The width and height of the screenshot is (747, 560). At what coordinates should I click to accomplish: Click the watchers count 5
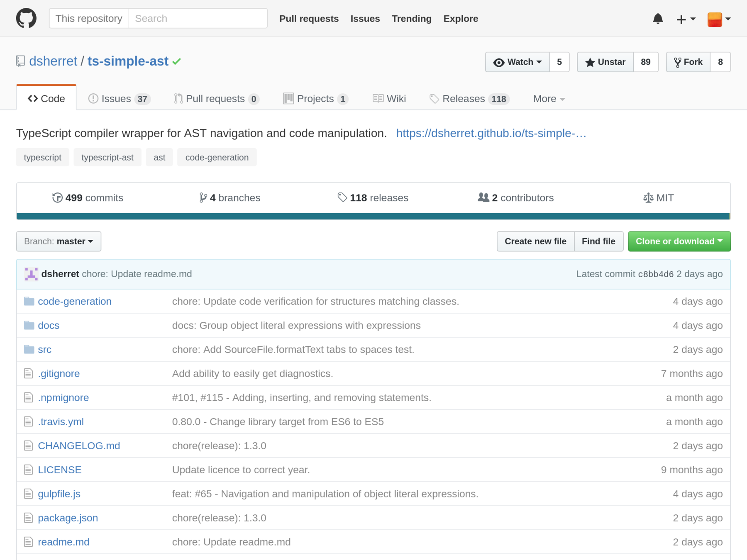(x=559, y=62)
